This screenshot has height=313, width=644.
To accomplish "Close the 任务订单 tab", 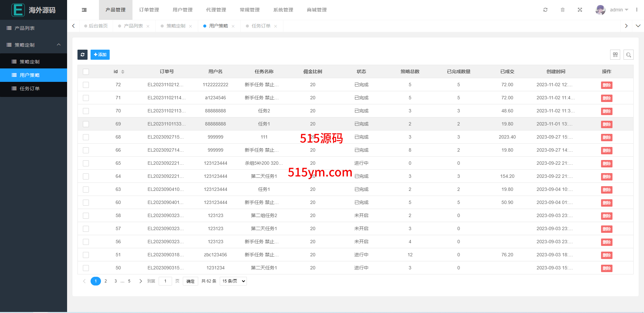I will tap(276, 26).
